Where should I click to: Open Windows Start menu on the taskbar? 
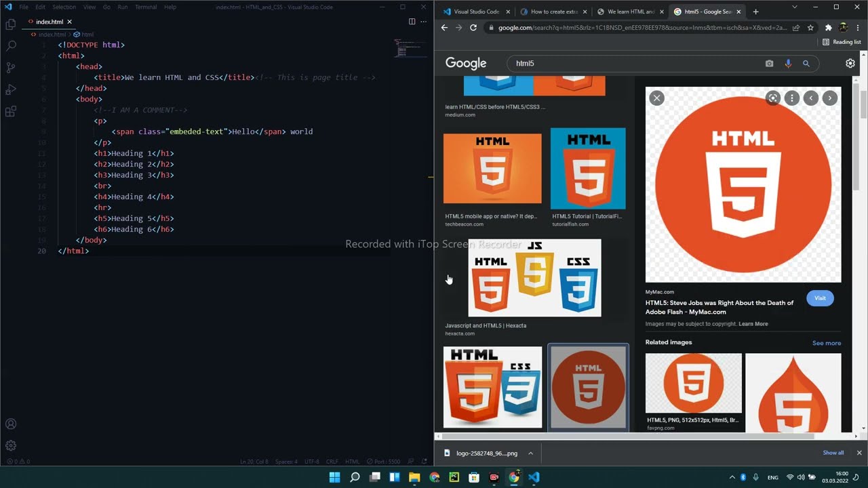pos(334,477)
